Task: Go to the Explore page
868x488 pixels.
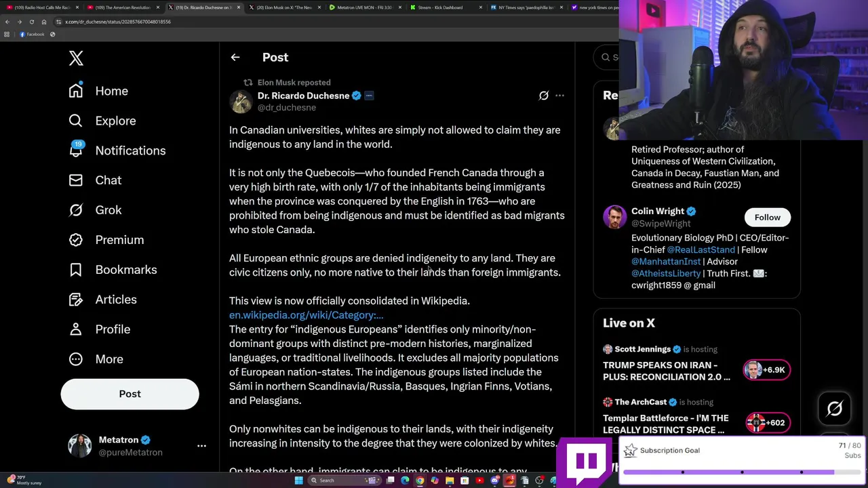Action: click(x=102, y=121)
